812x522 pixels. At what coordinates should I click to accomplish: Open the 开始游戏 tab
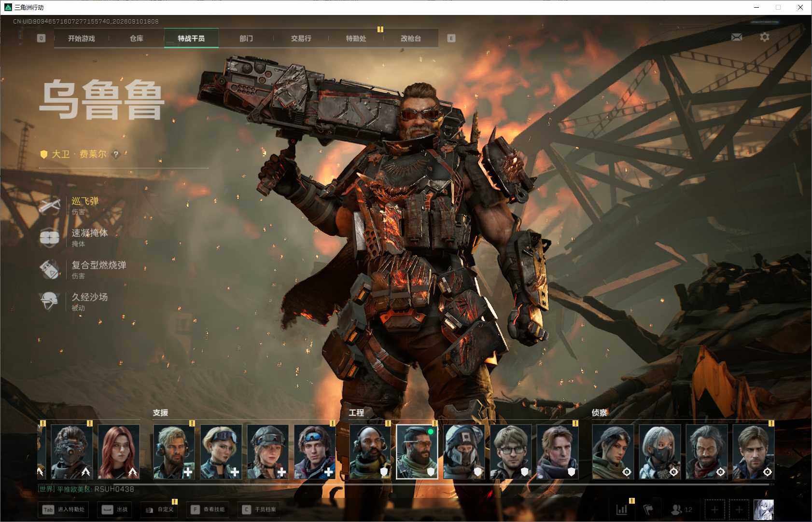(82, 39)
